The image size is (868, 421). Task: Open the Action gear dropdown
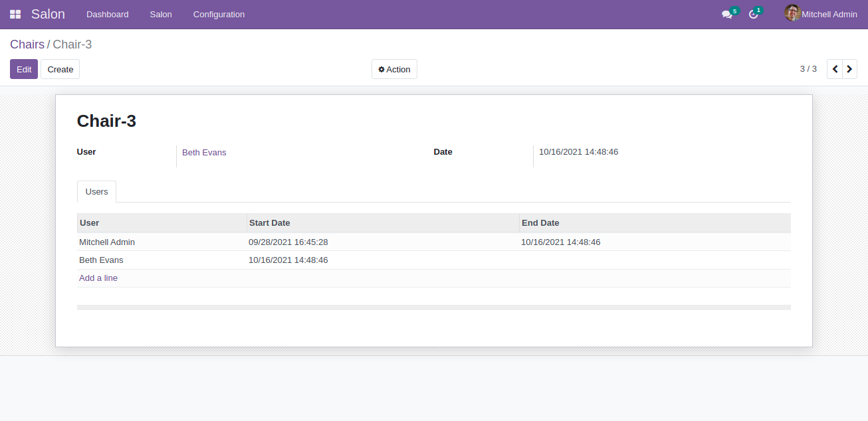pyautogui.click(x=394, y=69)
